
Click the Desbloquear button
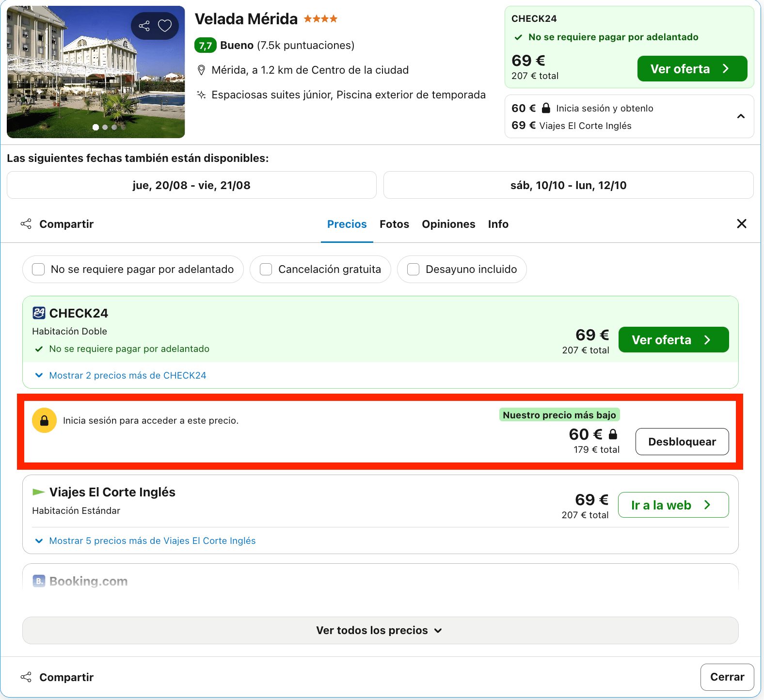pos(682,442)
